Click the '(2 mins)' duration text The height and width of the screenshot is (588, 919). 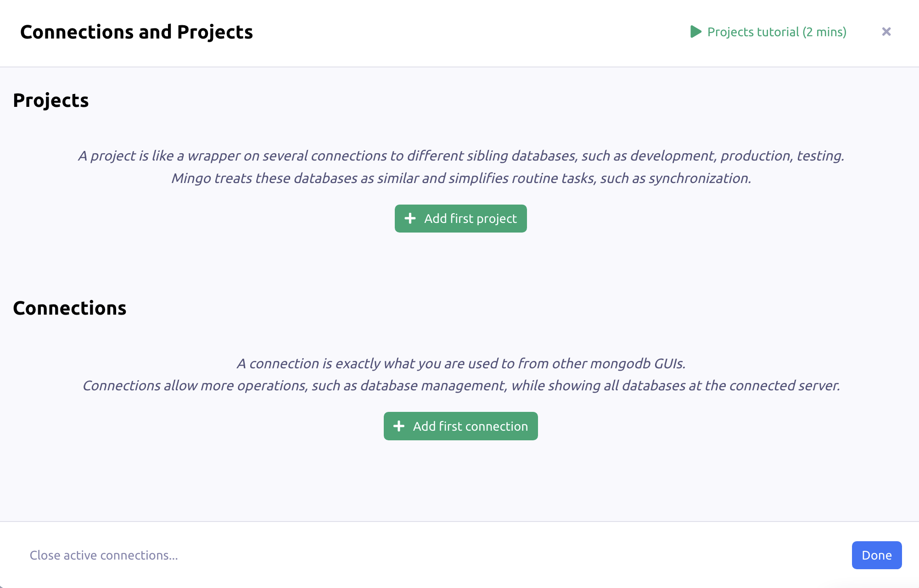[x=824, y=32]
